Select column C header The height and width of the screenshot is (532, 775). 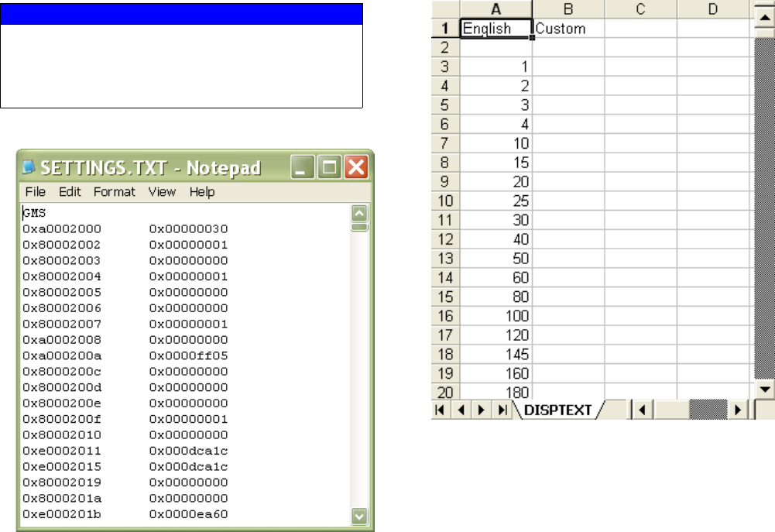[x=640, y=9]
